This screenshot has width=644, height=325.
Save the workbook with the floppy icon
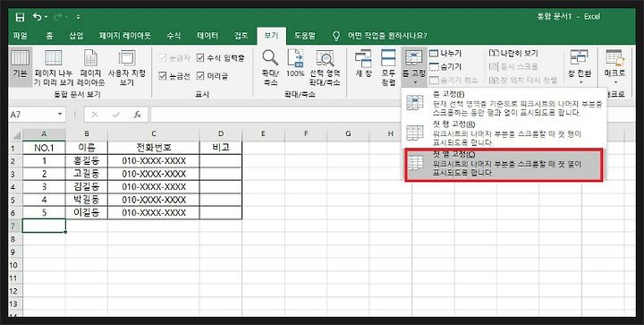[20, 17]
